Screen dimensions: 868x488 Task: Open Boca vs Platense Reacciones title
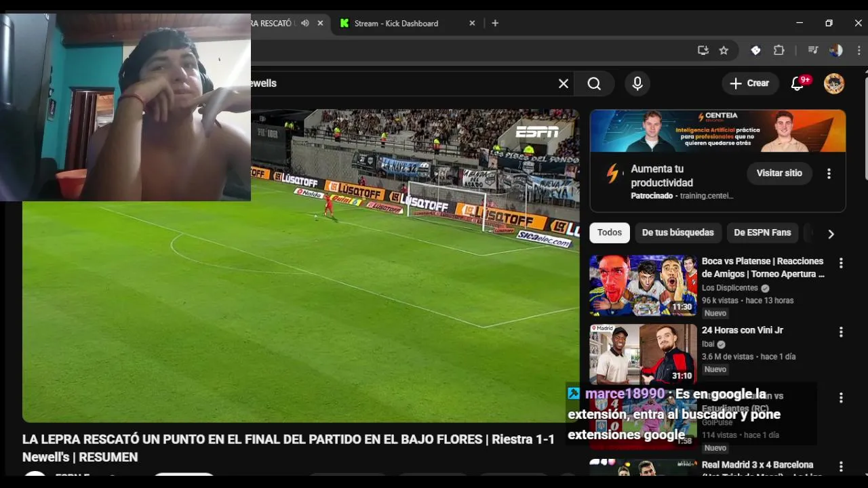click(763, 268)
